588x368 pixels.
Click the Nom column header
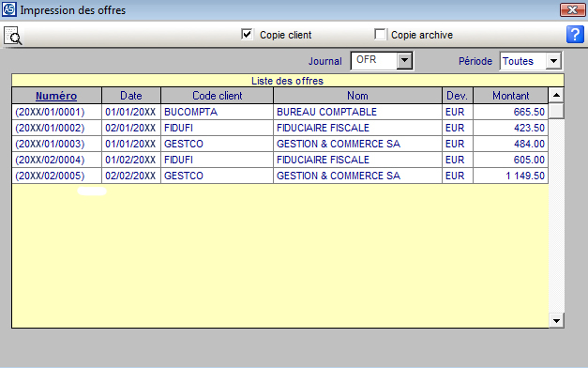point(357,96)
